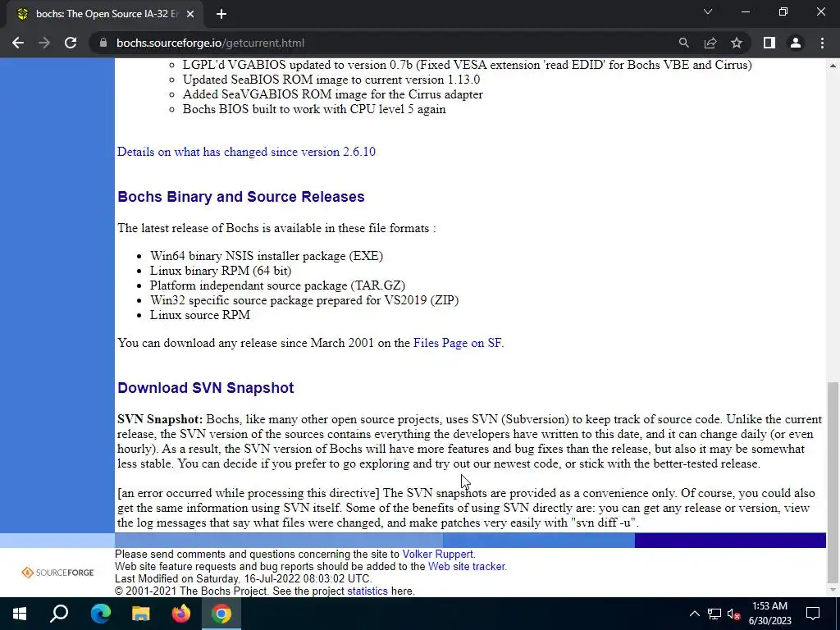The image size is (840, 630).
Task: Switch to Chrome in taskbar
Action: (221, 614)
